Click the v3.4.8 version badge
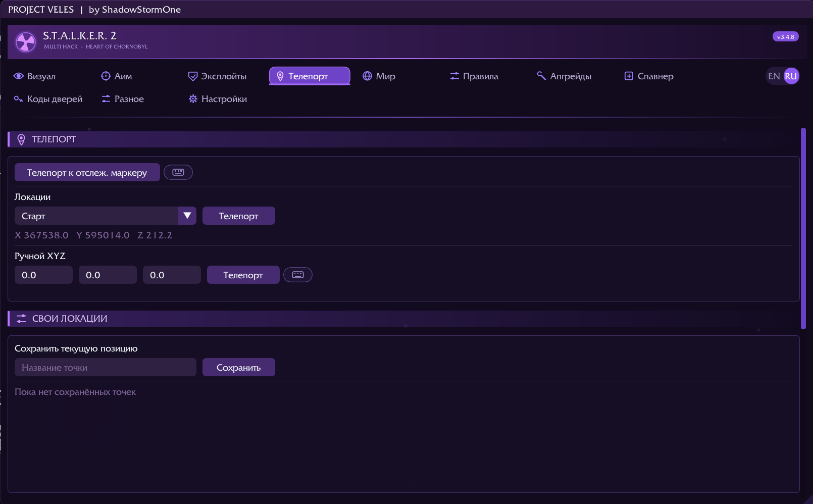The image size is (813, 504). 786,36
